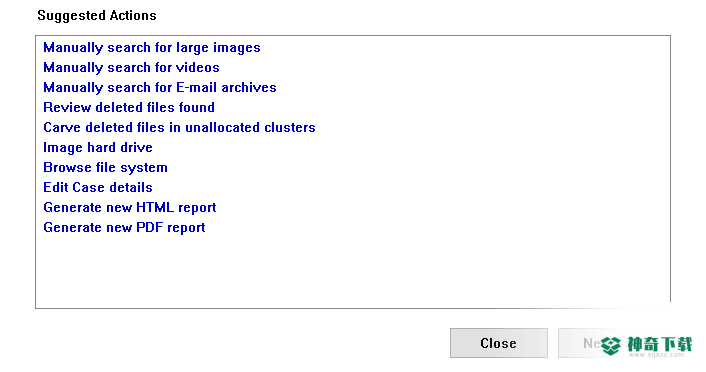
Task: Click empty space below PDF report link
Action: click(353, 270)
